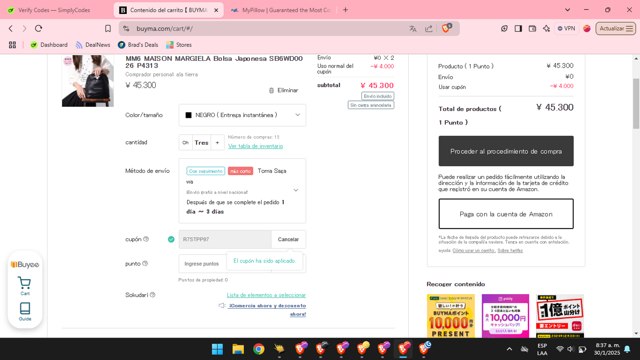Click the coupon code input field
The height and width of the screenshot is (360, 640).
225,239
